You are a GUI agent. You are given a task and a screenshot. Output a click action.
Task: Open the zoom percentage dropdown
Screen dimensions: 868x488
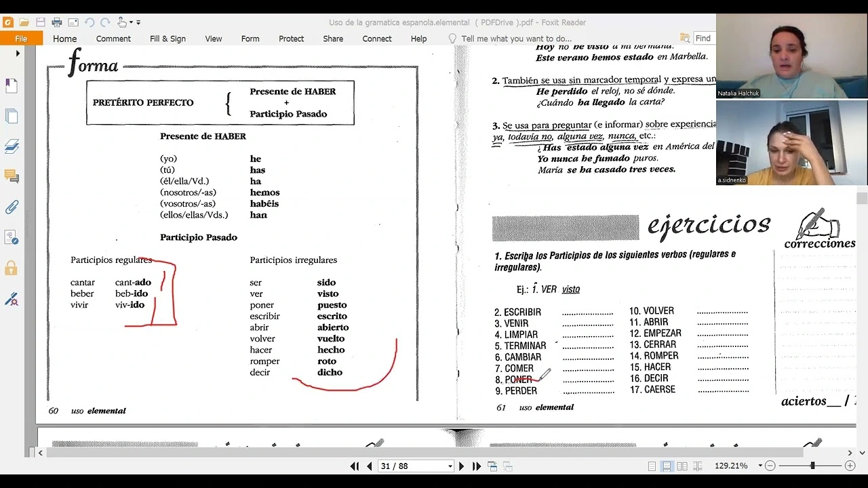tap(760, 466)
